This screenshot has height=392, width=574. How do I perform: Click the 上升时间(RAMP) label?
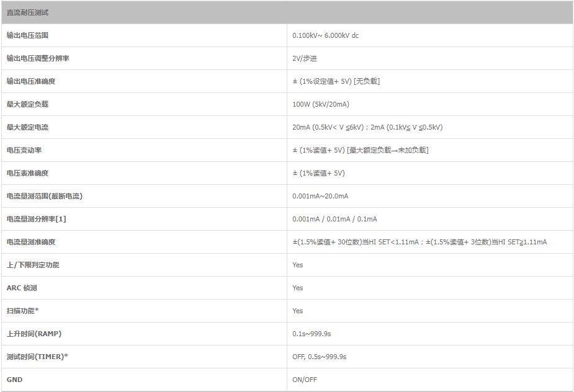(x=34, y=334)
